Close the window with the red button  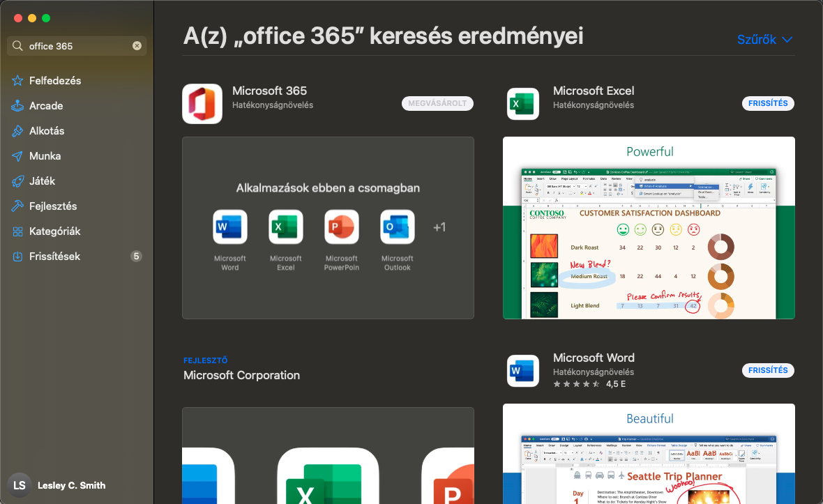18,18
